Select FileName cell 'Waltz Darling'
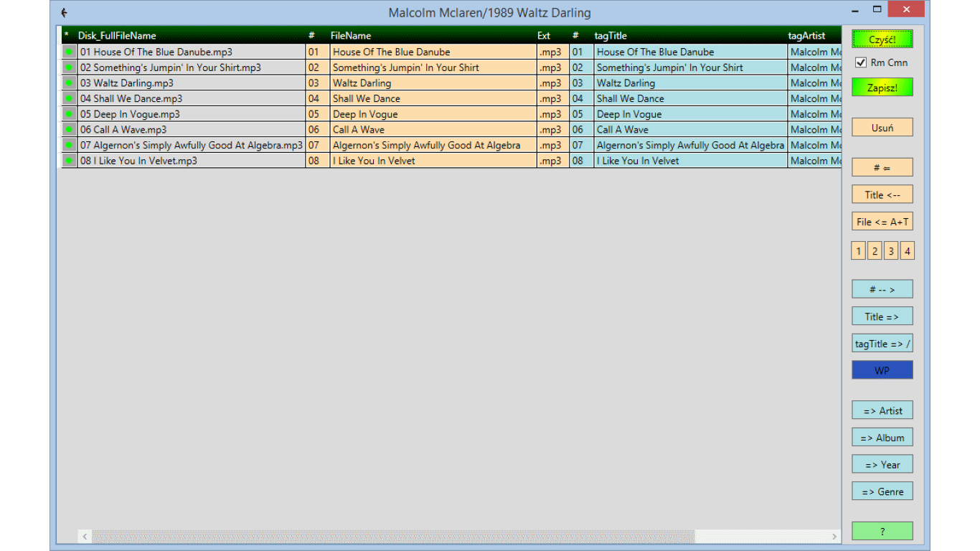The height and width of the screenshot is (551, 980). (433, 83)
